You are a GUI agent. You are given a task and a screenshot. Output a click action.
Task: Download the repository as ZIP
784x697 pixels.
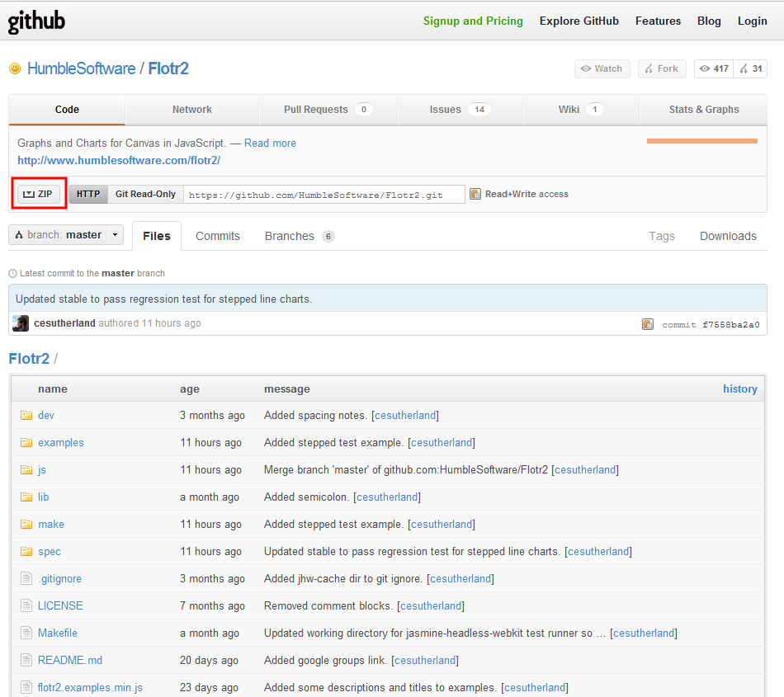(39, 194)
